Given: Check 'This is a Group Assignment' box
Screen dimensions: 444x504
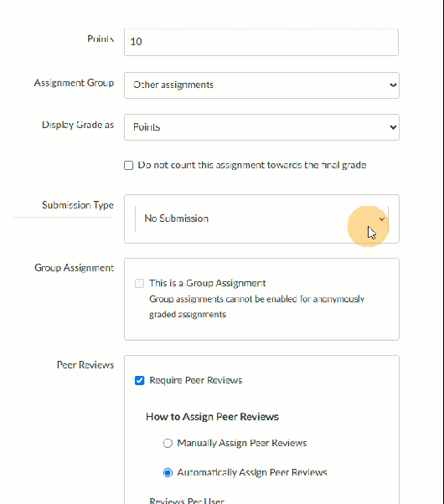Looking at the screenshot, I should (x=139, y=283).
